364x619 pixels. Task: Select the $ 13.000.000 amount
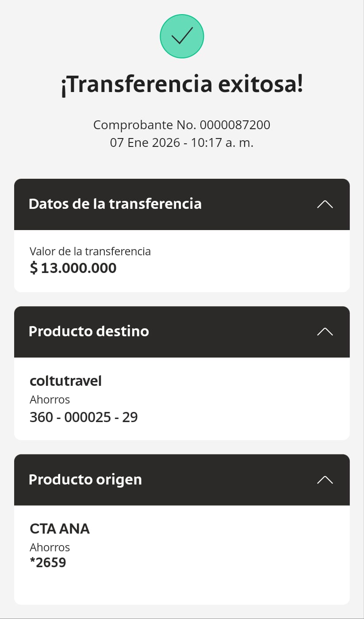coord(78,268)
